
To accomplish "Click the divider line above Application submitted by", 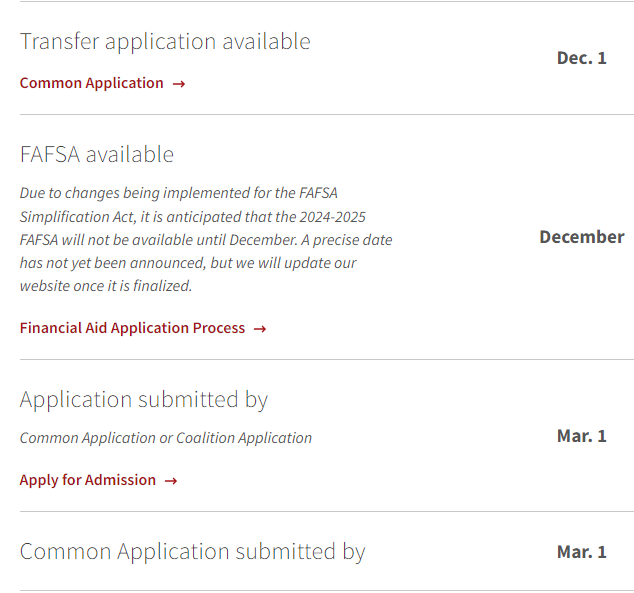I will click(327, 359).
